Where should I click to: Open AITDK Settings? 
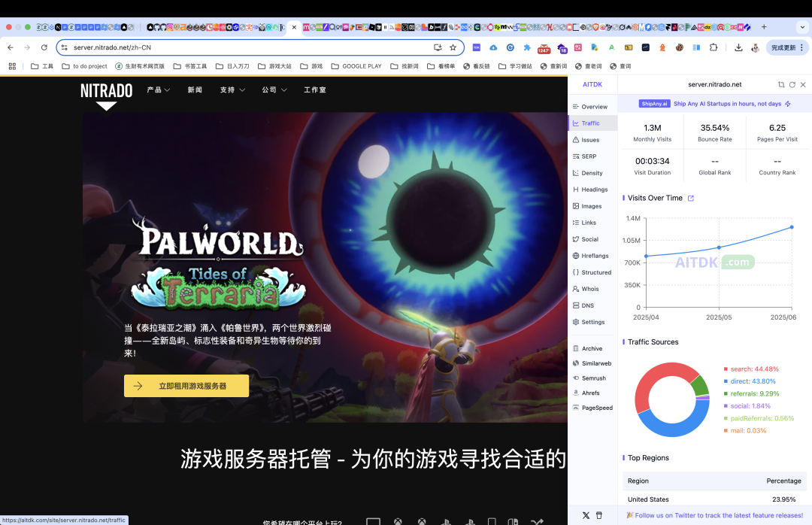click(592, 323)
